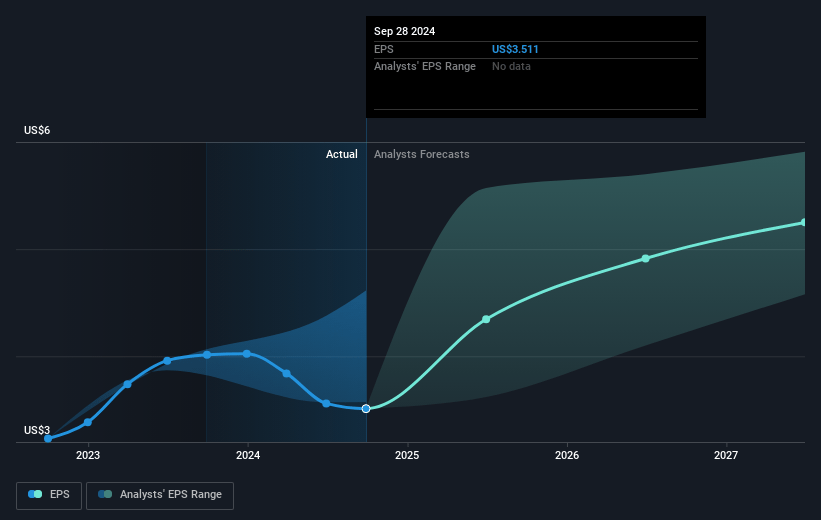The image size is (821, 520).
Task: Toggle the EPS legend series
Action: (x=49, y=495)
